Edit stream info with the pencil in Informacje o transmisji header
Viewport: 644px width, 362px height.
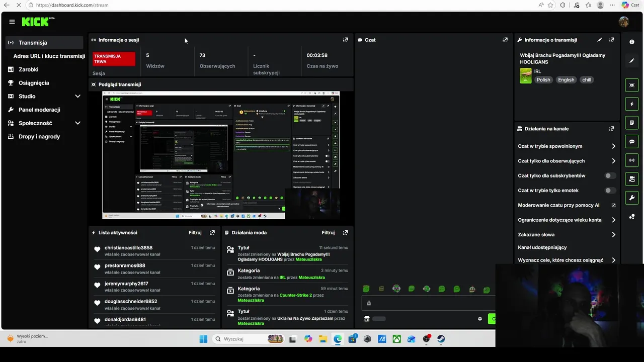coord(599,40)
